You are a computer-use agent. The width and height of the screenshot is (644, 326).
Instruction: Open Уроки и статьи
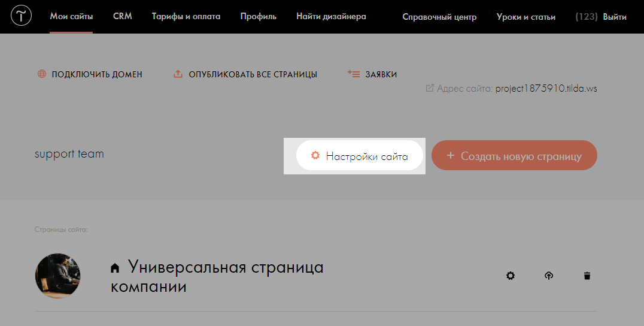[x=526, y=17]
